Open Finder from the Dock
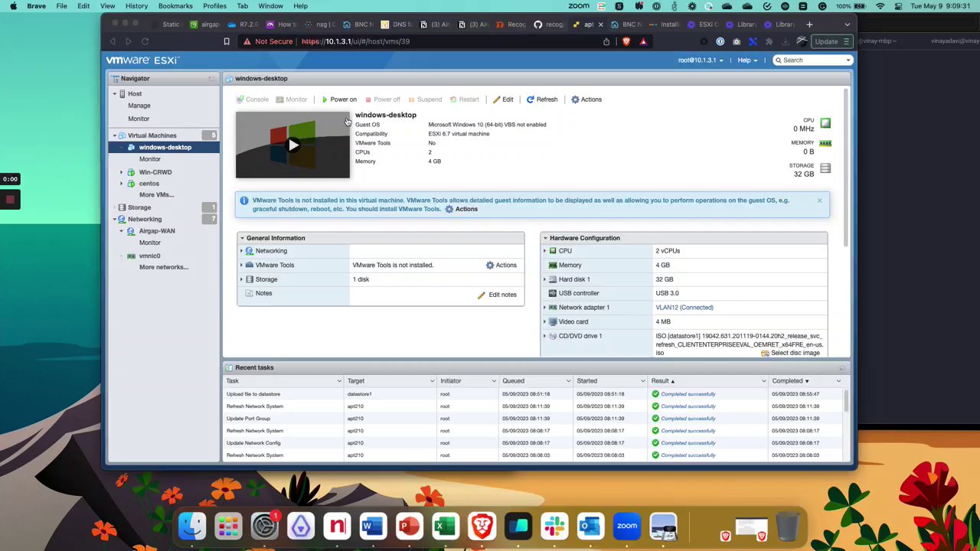This screenshot has width=980, height=551. click(x=191, y=527)
